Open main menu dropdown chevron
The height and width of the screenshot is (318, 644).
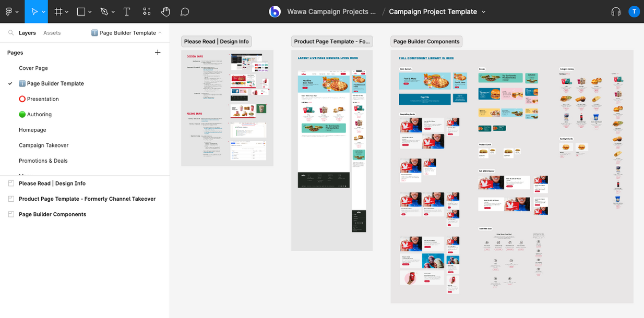point(17,12)
